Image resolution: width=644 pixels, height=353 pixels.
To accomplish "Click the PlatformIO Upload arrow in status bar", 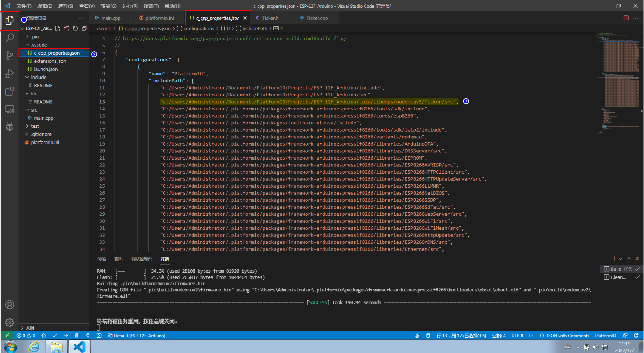I will pyautogui.click(x=66, y=336).
